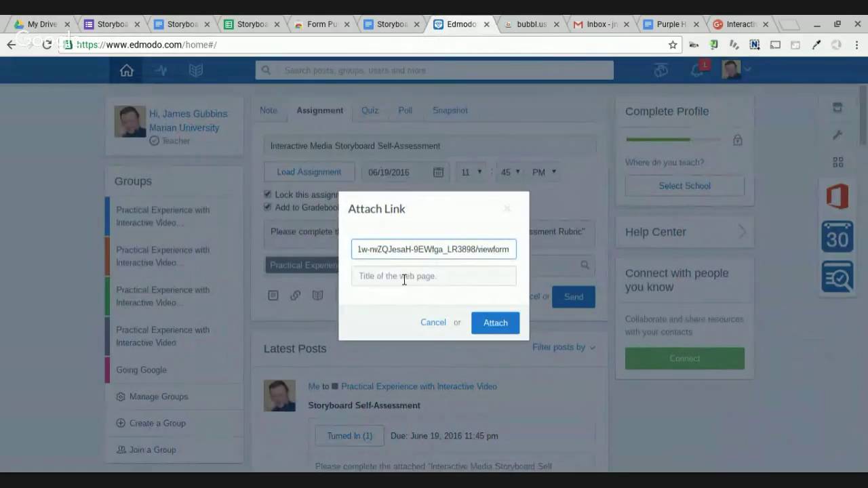Open the Hi, James Gubbins profile link
Viewport: 868px width, 488px height.
click(x=189, y=114)
